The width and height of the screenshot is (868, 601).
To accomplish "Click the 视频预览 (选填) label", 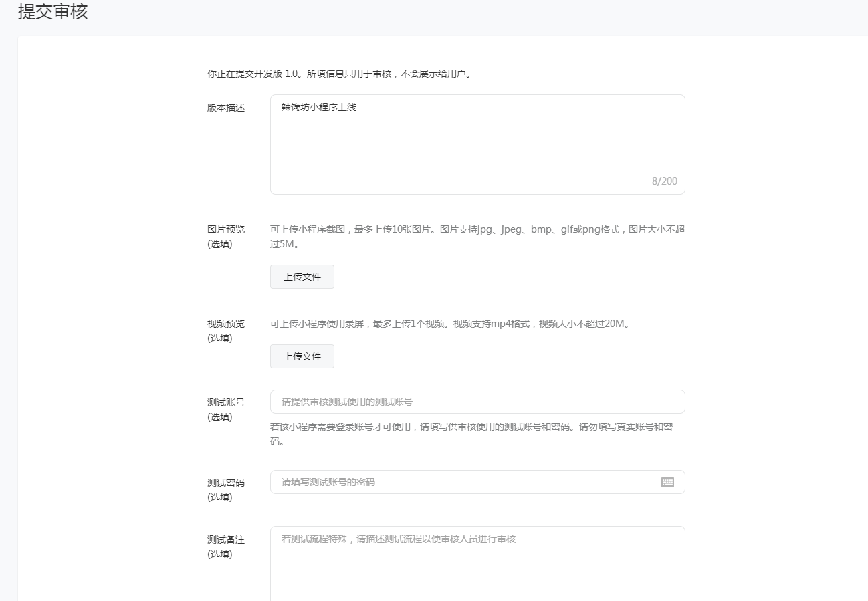I will click(x=226, y=330).
